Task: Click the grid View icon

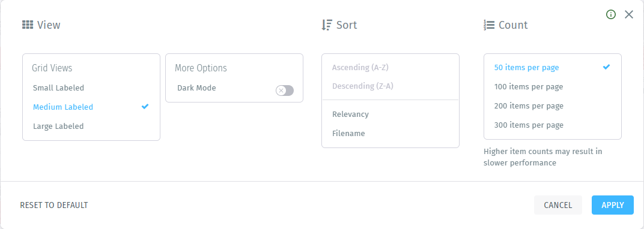Action: pyautogui.click(x=28, y=25)
